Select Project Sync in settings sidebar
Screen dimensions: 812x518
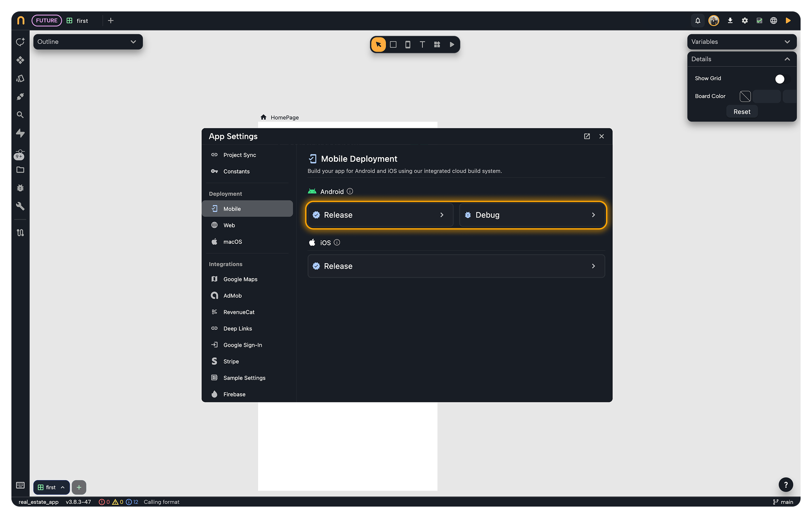(247, 155)
